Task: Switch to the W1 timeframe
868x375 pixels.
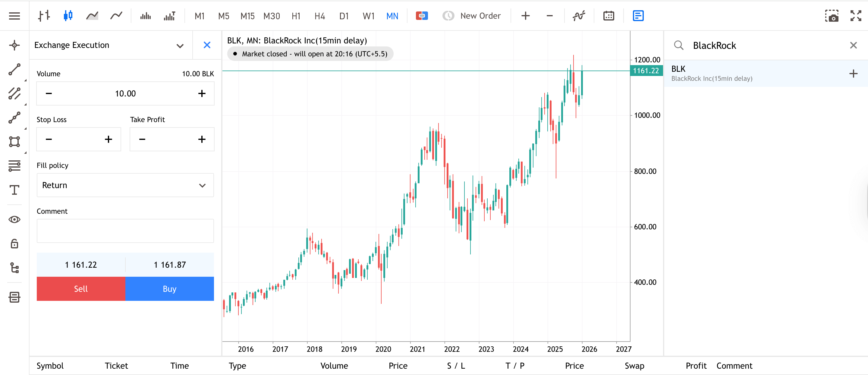Action: click(x=368, y=15)
